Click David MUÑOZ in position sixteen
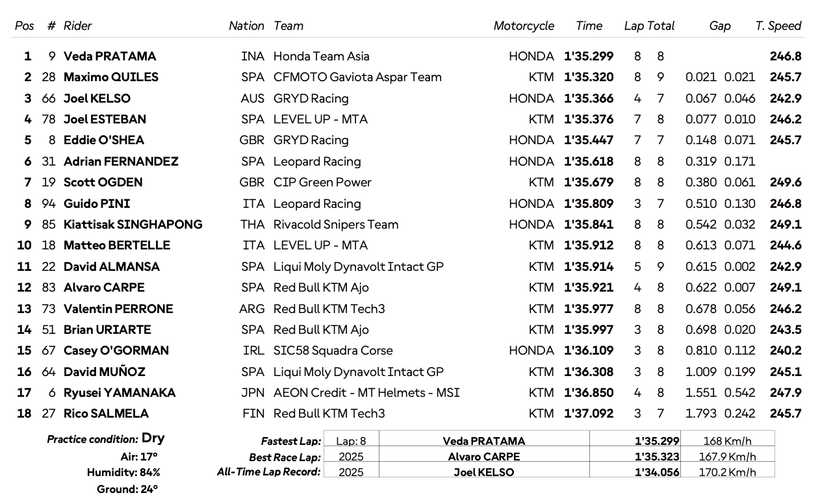The image size is (820, 504). point(105,372)
